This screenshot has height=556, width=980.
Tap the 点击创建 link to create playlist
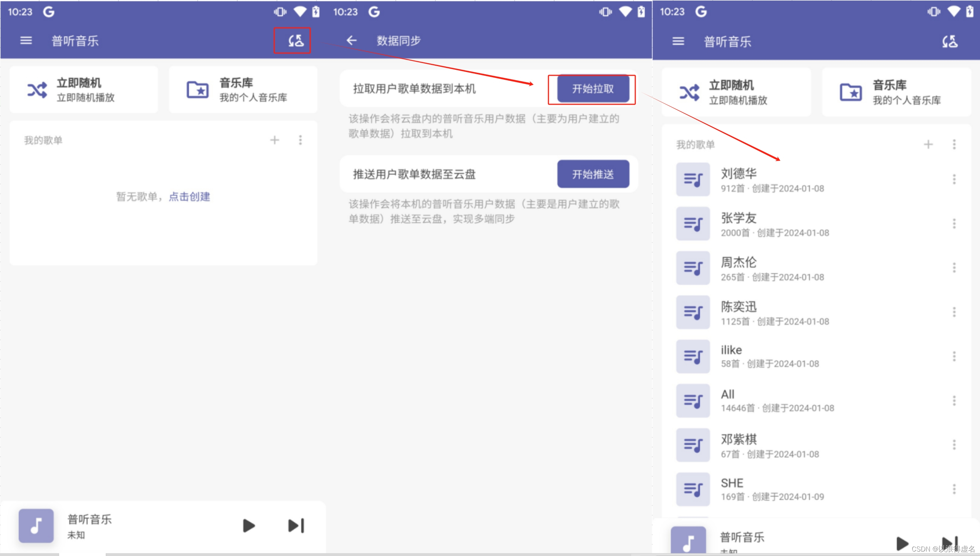pos(189,197)
